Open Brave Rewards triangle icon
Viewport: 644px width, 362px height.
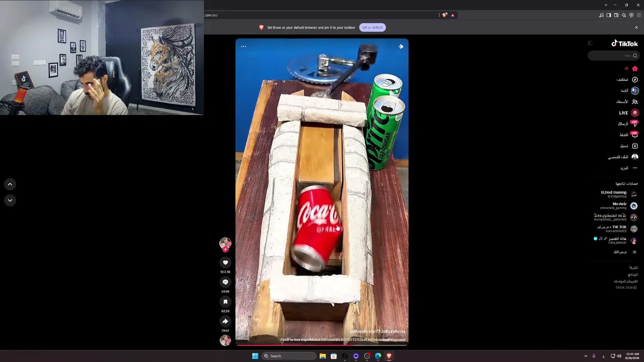pos(452,15)
